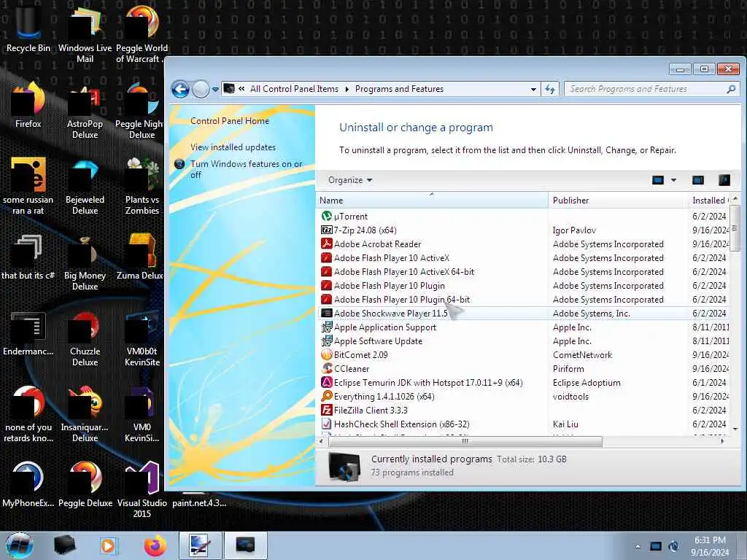Click publisher Piriform cell
Image resolution: width=747 pixels, height=560 pixels.
568,368
